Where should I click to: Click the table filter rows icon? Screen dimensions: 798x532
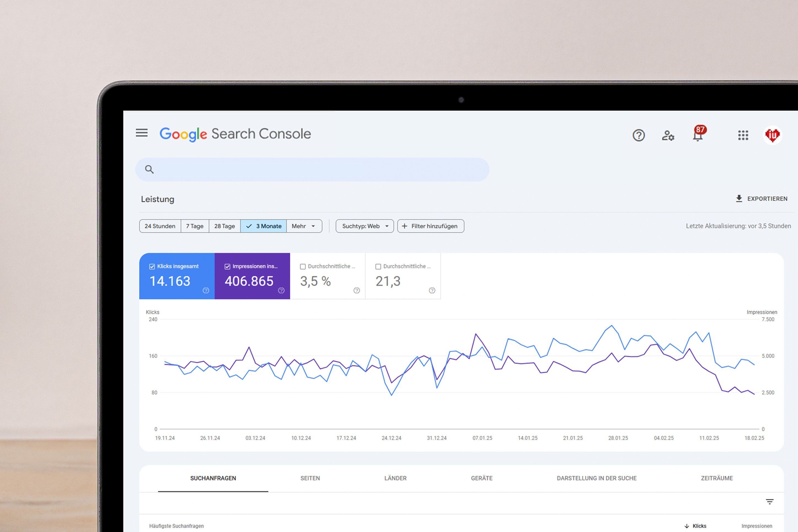pos(770,501)
